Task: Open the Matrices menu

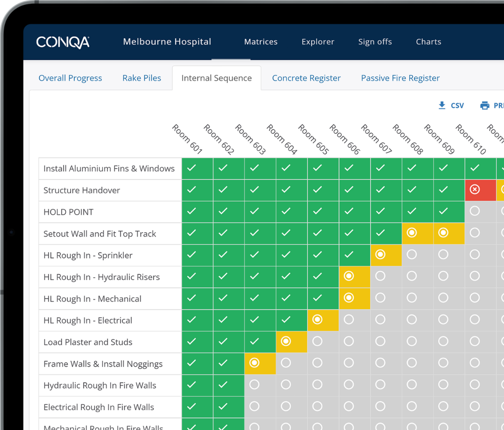Action: coord(261,42)
